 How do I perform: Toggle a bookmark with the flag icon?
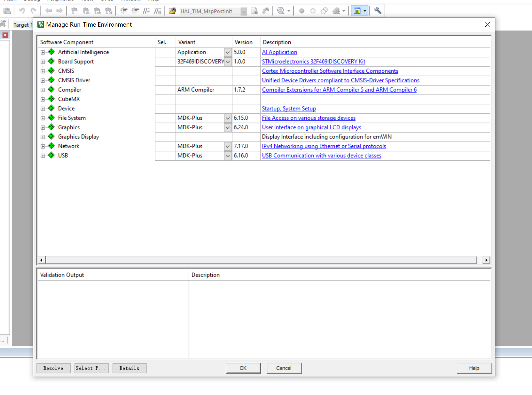point(75,11)
